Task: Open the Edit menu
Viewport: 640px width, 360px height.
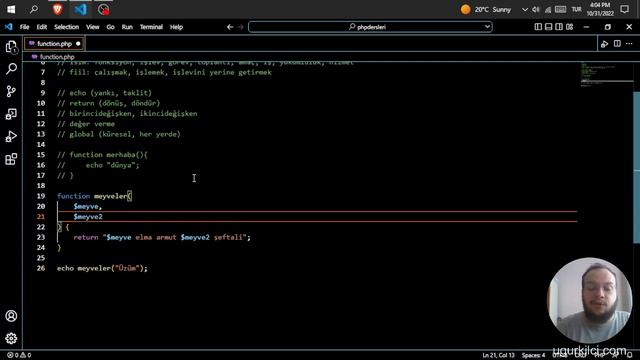Action: tap(42, 27)
